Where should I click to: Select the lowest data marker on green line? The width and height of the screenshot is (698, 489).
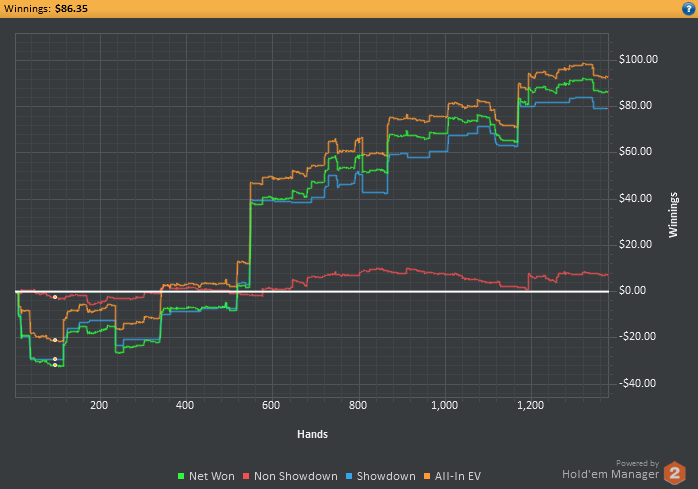(x=55, y=365)
